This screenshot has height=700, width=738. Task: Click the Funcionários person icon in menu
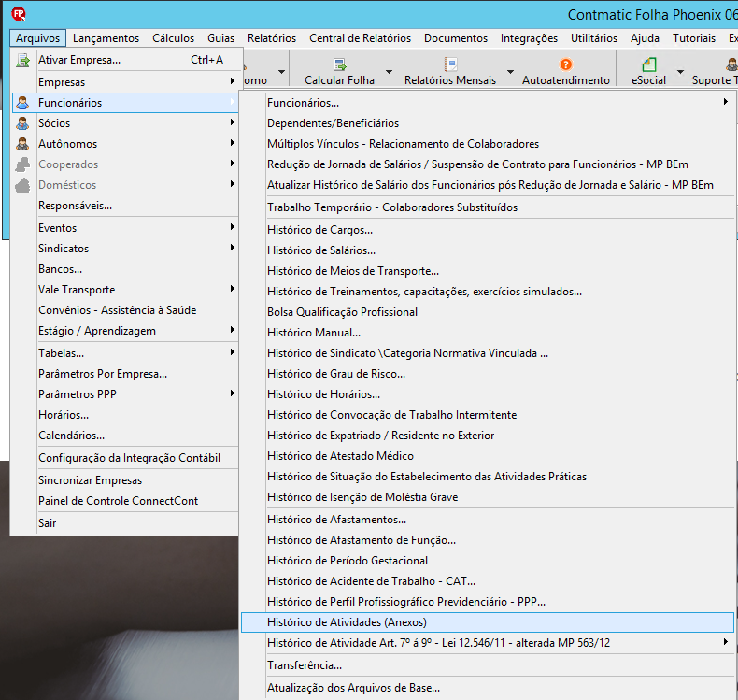(x=22, y=103)
